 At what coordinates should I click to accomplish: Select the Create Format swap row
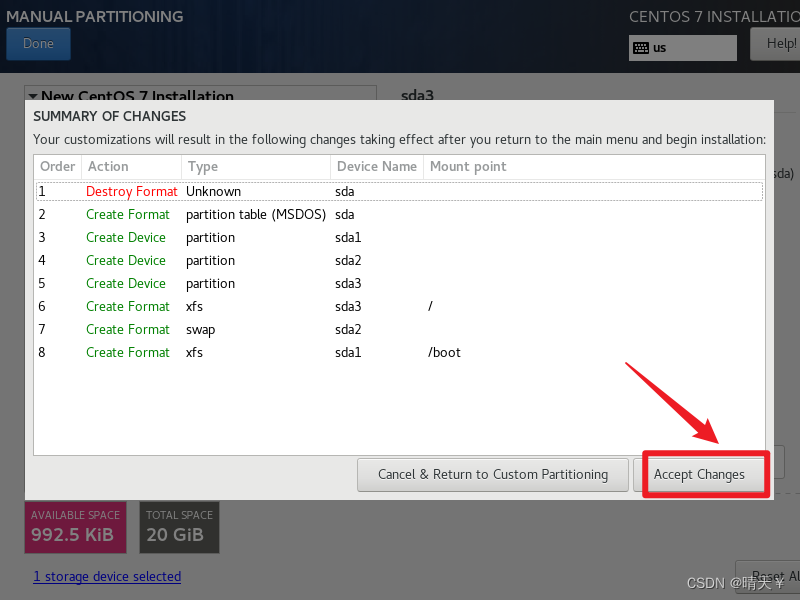point(399,329)
